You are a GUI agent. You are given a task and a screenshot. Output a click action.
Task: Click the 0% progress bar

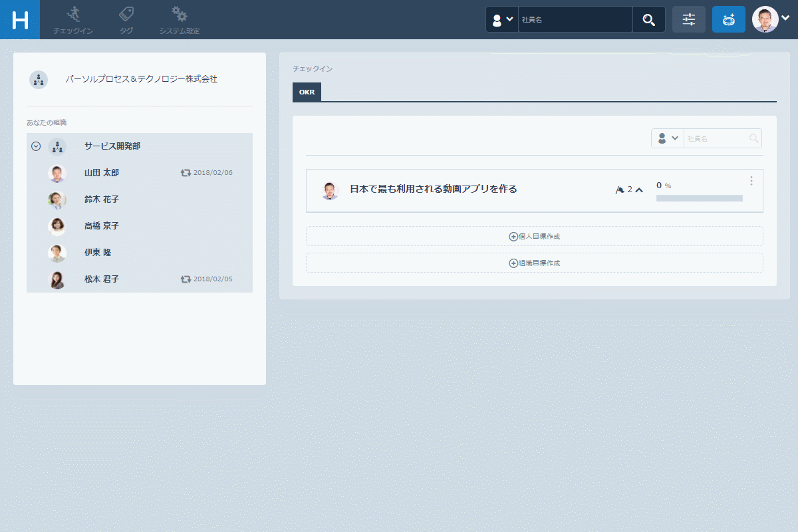[x=699, y=198]
